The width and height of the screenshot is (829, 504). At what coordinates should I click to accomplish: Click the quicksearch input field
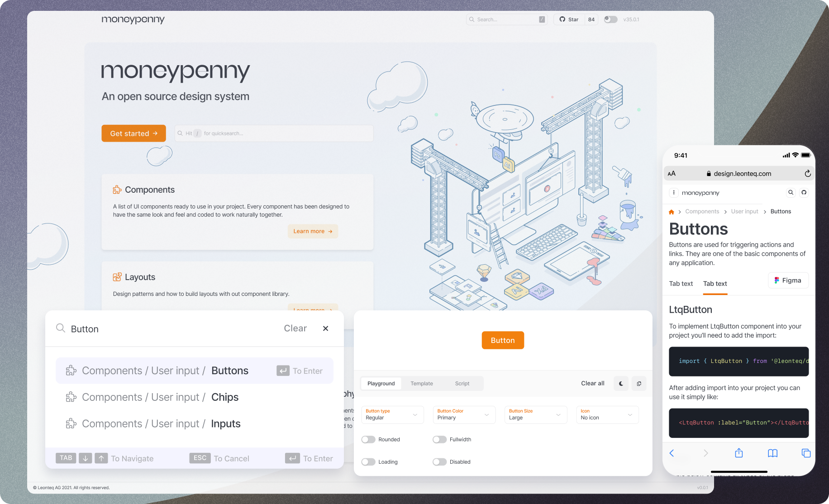[274, 133]
